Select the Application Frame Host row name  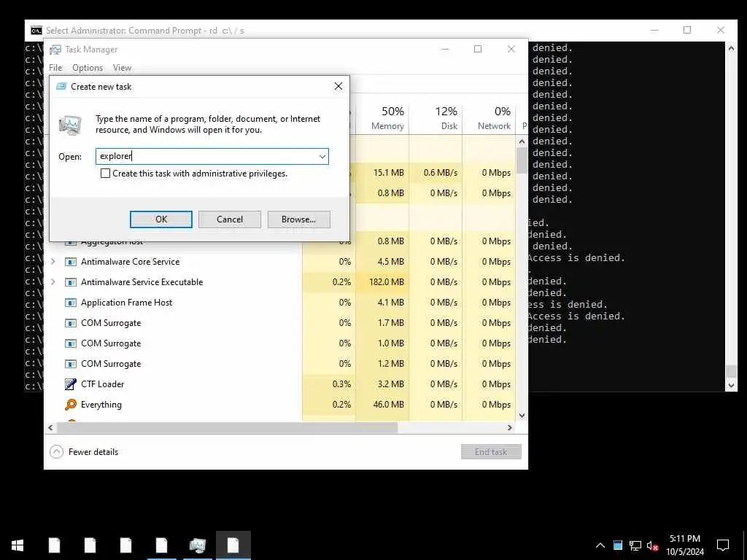coord(127,303)
